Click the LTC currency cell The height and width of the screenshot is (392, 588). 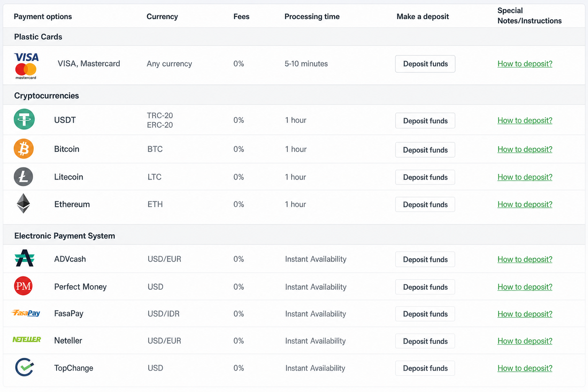[155, 177]
